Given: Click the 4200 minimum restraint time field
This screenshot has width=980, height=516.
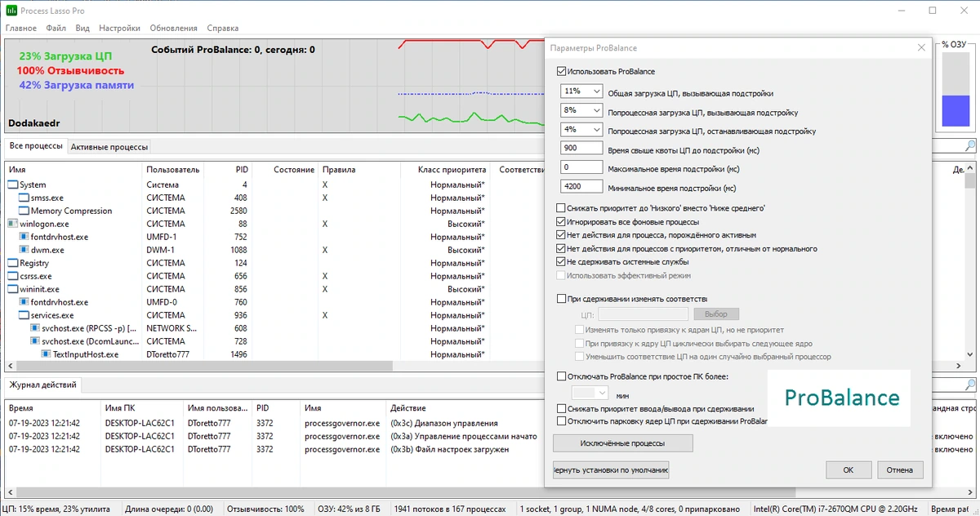Looking at the screenshot, I should click(581, 186).
